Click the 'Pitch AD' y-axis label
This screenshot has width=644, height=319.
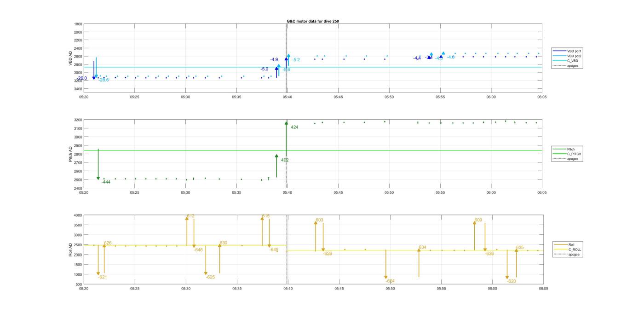point(70,154)
